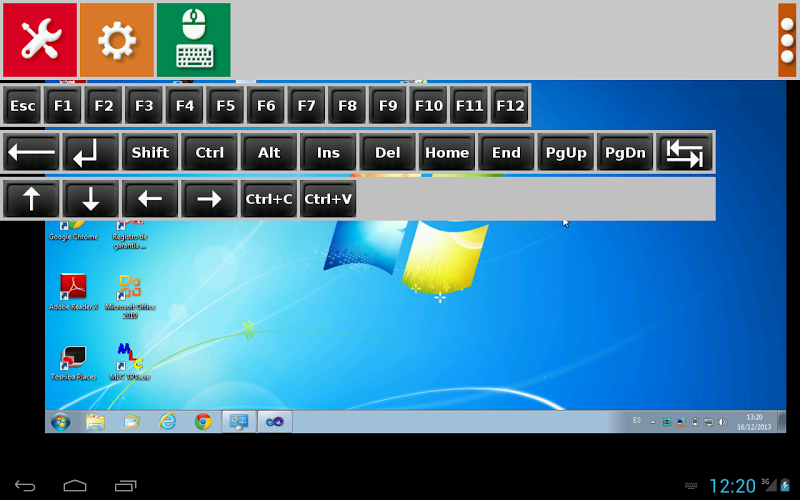
Task: Tap the Android recent apps button
Action: point(126,486)
